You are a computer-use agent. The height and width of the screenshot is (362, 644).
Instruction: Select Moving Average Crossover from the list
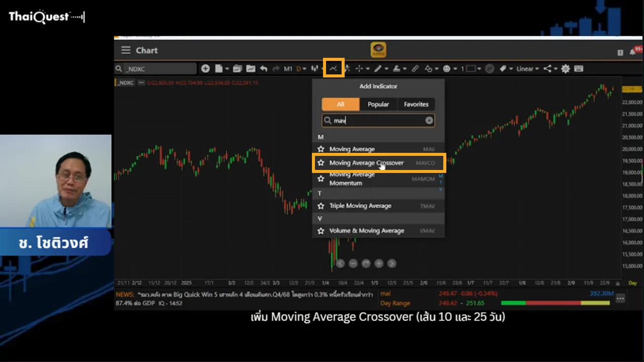click(x=366, y=163)
